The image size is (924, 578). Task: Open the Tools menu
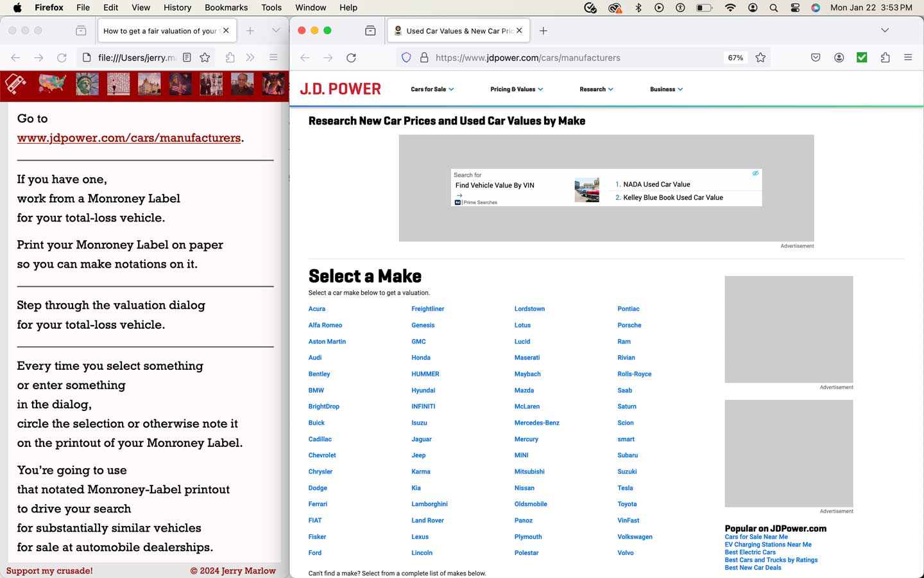click(x=271, y=8)
